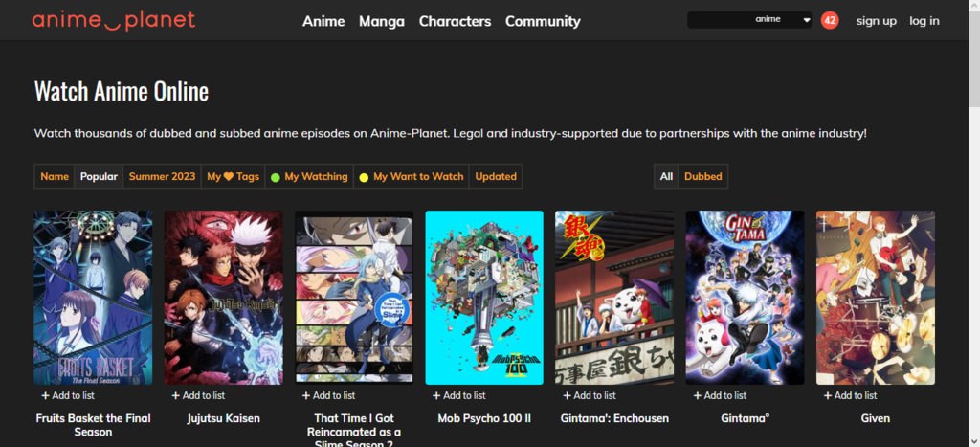
Task: Add Slime Season 2 to list
Action: 329,395
